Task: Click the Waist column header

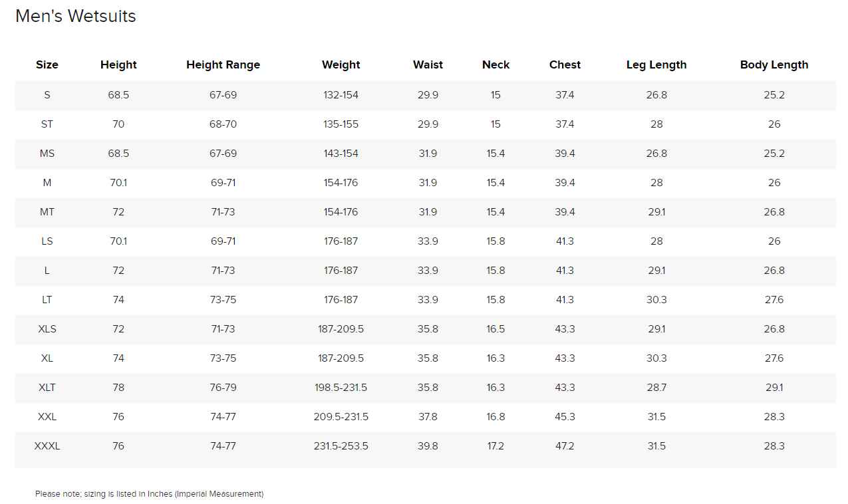Action: (428, 65)
